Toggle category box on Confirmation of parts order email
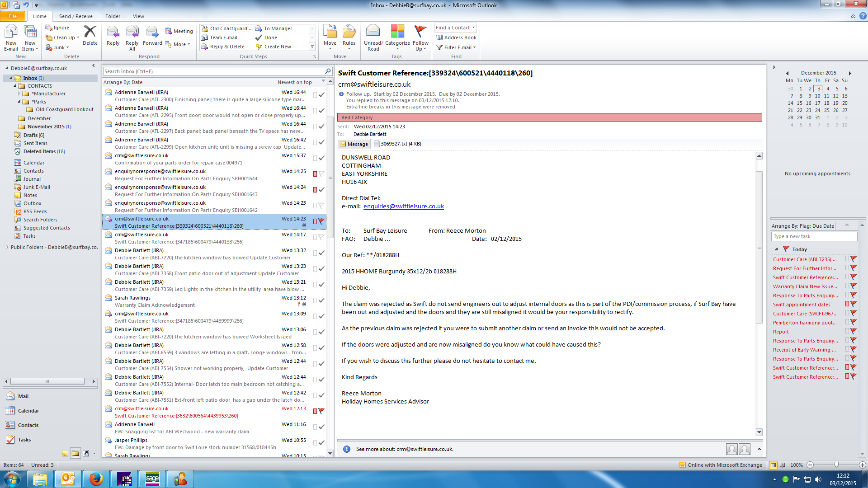The height and width of the screenshot is (488, 868). point(315,158)
